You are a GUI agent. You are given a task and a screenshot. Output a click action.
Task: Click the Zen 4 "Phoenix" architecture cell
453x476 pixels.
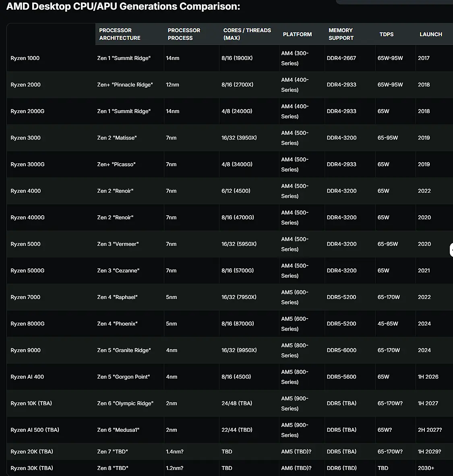(117, 324)
